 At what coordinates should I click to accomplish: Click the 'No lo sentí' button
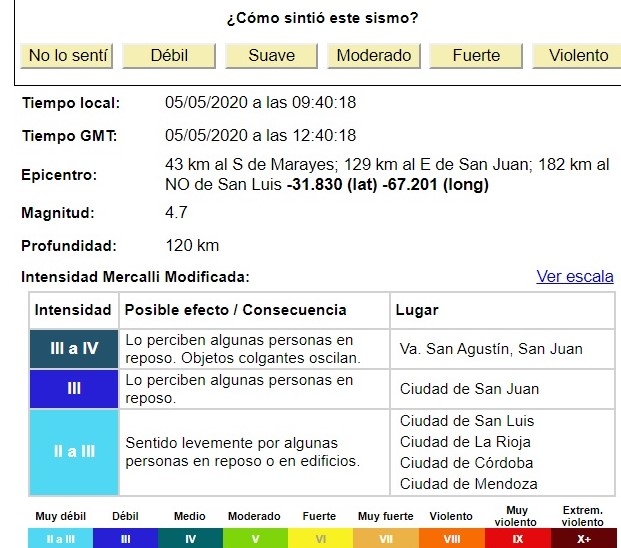click(x=67, y=56)
